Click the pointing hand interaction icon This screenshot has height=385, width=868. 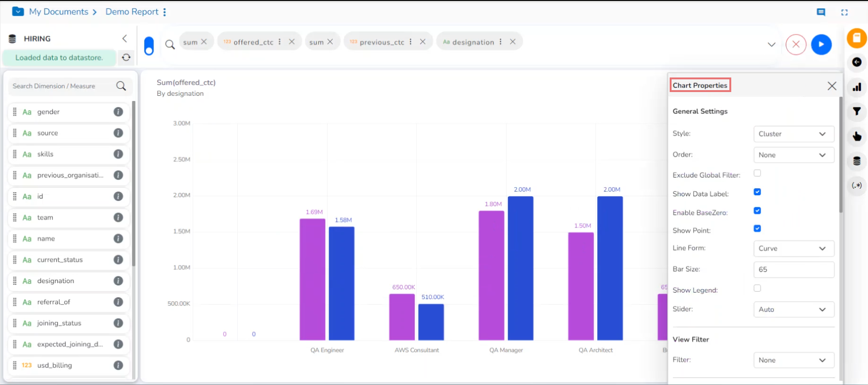click(x=857, y=136)
